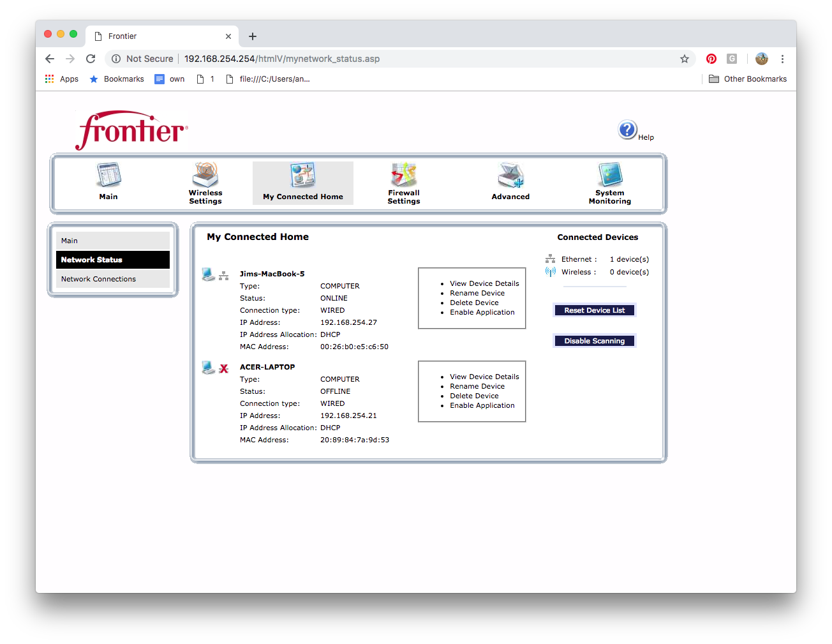Open the Bookmarks star shortcut
The height and width of the screenshot is (644, 832).
[x=117, y=79]
